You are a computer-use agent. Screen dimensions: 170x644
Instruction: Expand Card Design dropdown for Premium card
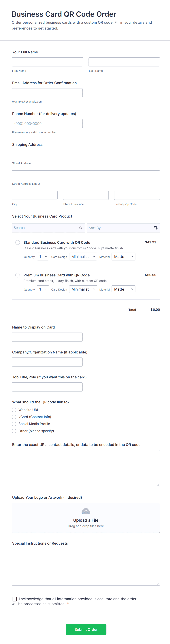coord(83,289)
